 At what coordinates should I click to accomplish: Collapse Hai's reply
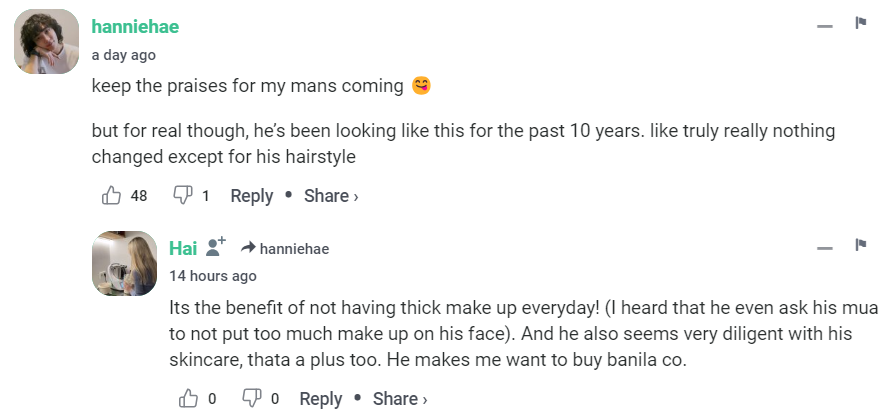point(825,247)
